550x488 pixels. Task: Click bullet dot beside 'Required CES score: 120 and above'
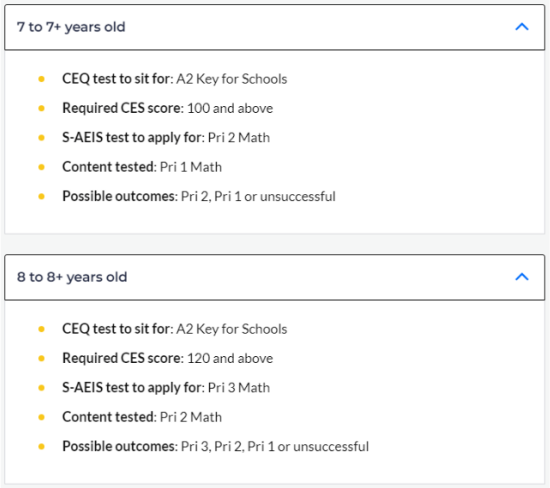click(x=41, y=359)
